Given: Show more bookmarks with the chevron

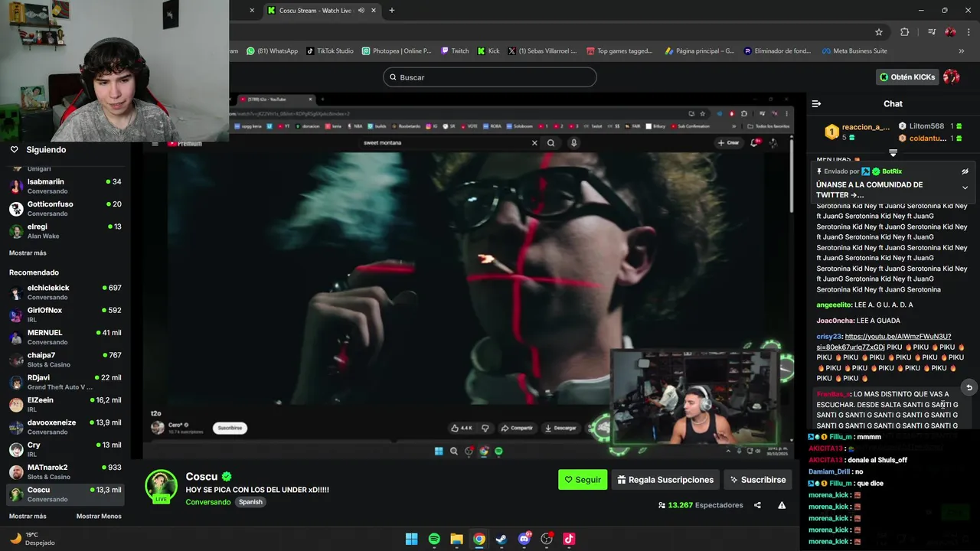Looking at the screenshot, I should pyautogui.click(x=962, y=51).
